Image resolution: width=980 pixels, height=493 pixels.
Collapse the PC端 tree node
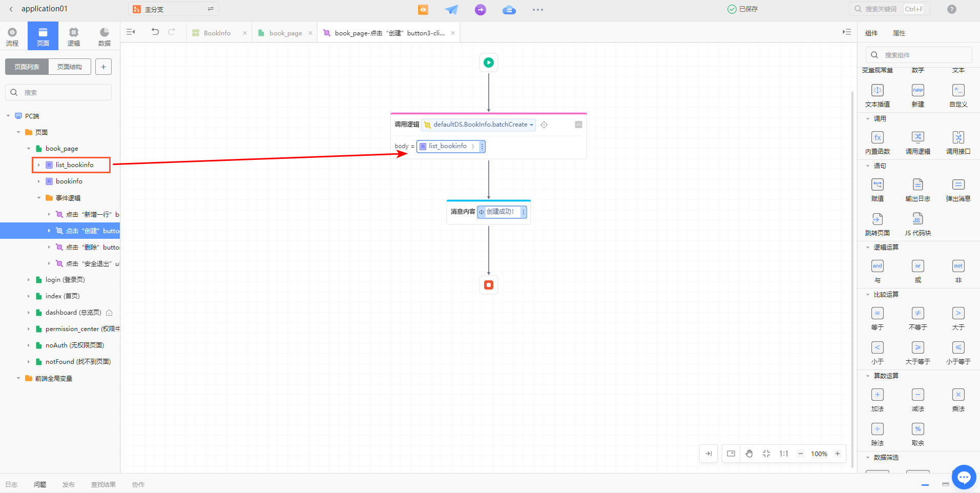(x=8, y=116)
